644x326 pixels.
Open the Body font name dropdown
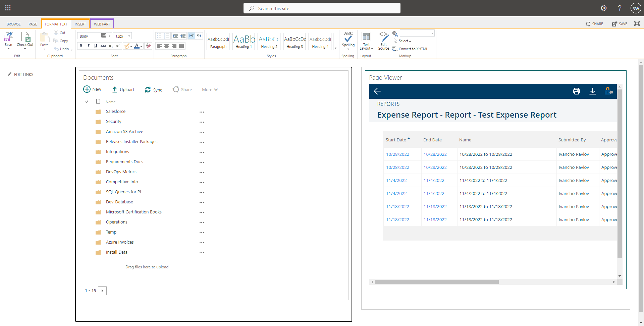coord(109,36)
